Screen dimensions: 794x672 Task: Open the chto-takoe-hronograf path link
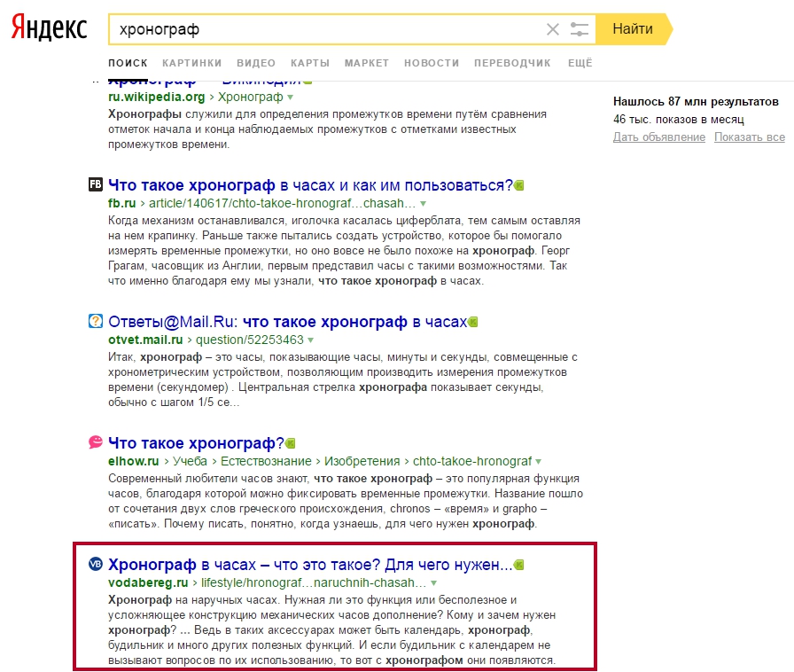[x=472, y=461]
